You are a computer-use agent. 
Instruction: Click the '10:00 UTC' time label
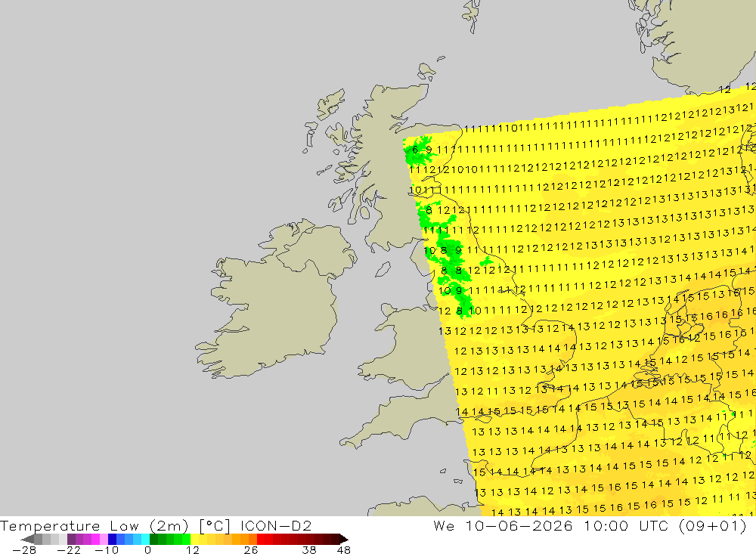click(x=626, y=525)
